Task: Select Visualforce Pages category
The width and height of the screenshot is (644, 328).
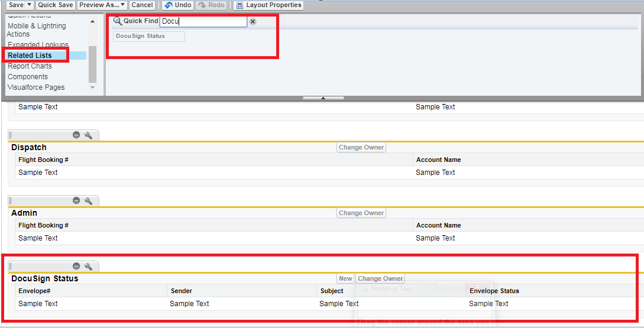Action: 36,87
